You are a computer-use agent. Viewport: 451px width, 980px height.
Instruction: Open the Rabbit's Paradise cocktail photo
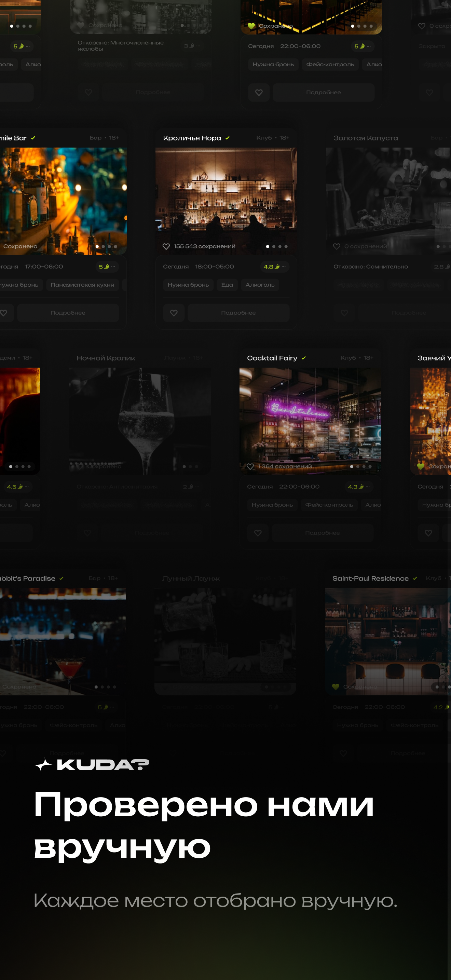63,641
